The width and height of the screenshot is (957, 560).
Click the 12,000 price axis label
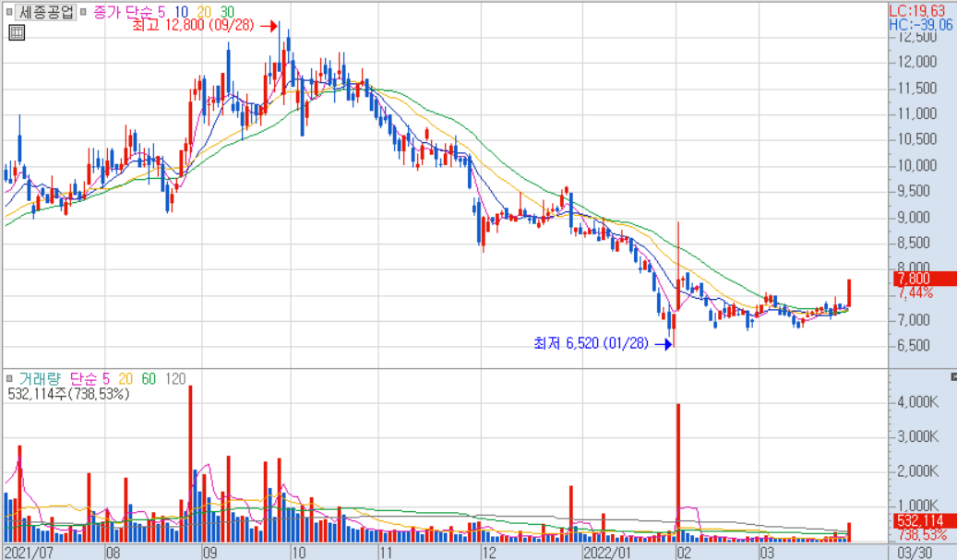[x=916, y=62]
